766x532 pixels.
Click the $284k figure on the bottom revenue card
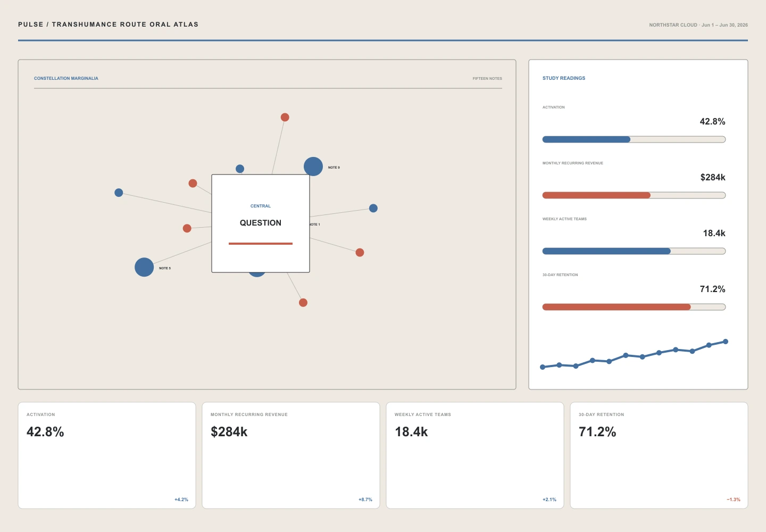pyautogui.click(x=229, y=432)
